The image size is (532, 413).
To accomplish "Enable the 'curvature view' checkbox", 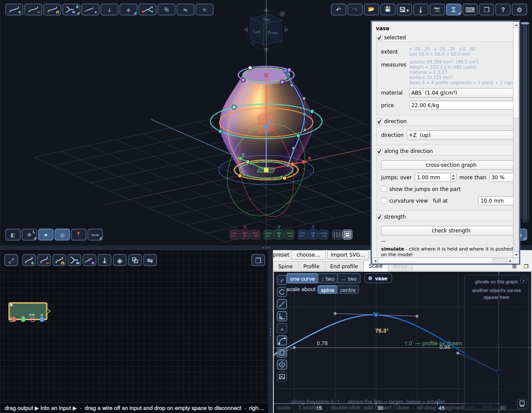I will point(384,200).
